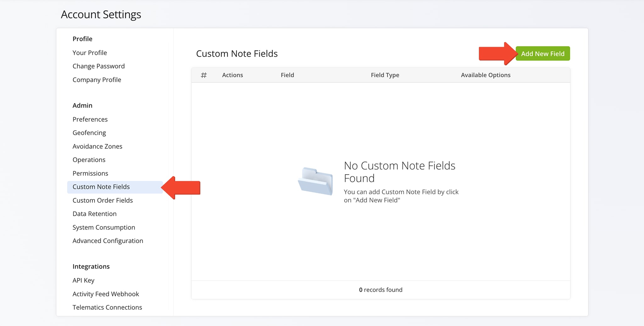
Task: Open Your Profile settings
Action: 90,53
